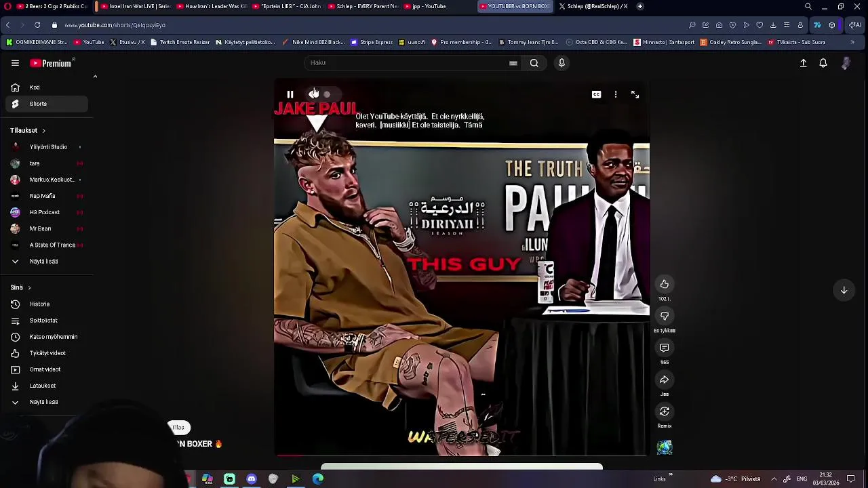Mute the Short volume
This screenshot has width=868, height=488.
[313, 94]
